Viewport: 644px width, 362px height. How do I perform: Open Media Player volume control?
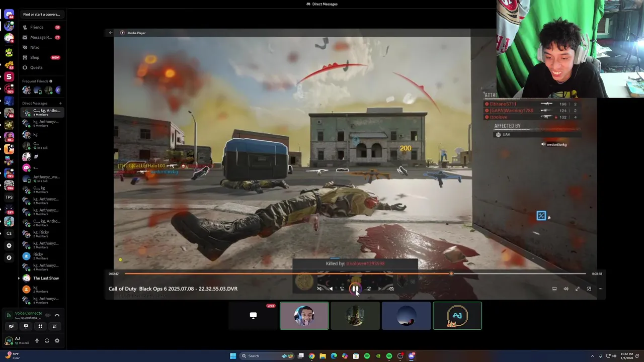(x=566, y=289)
